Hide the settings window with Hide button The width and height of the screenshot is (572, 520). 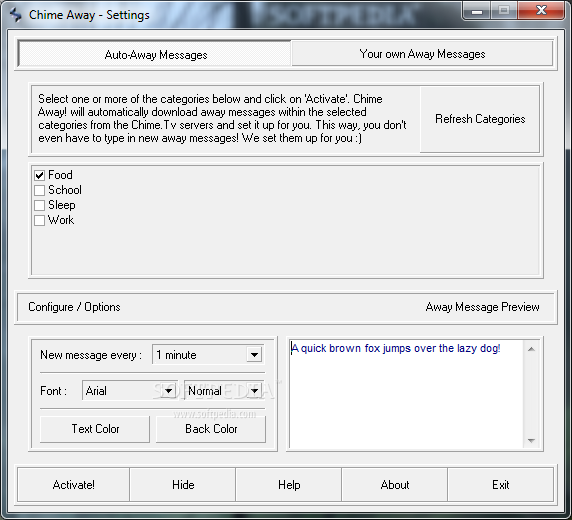pyautogui.click(x=183, y=485)
